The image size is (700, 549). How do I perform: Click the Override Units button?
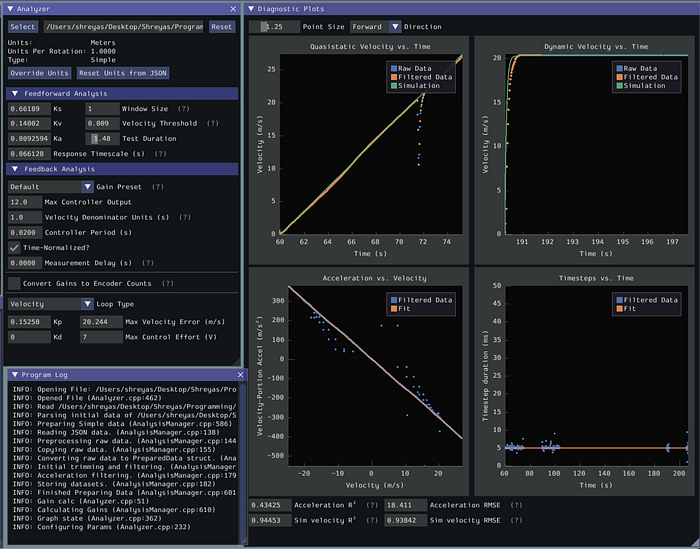(x=39, y=73)
